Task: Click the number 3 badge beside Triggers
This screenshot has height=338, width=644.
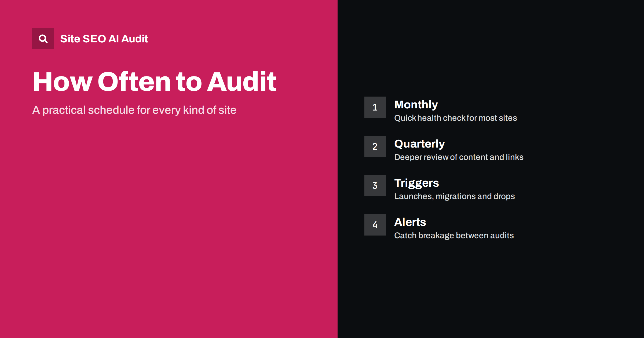Action: tap(375, 186)
